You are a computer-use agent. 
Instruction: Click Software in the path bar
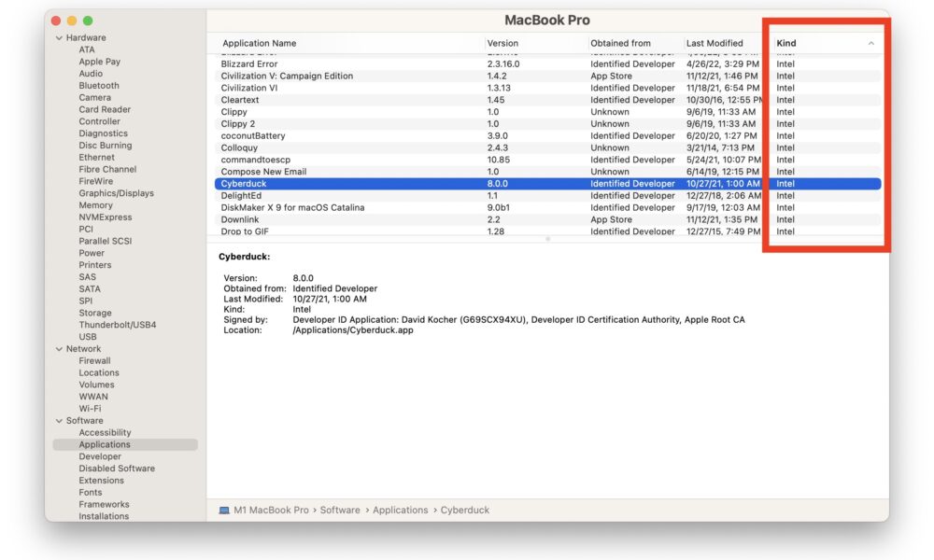[x=340, y=511]
